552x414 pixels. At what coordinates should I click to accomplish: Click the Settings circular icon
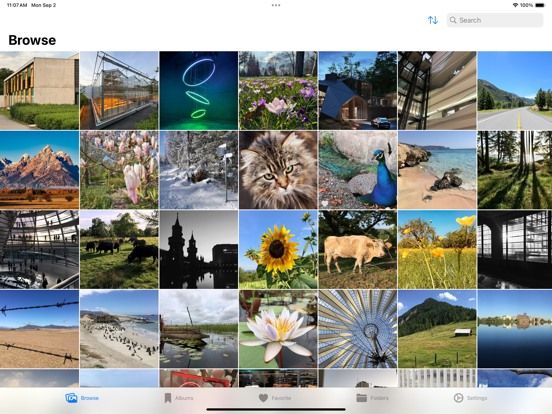[458, 398]
